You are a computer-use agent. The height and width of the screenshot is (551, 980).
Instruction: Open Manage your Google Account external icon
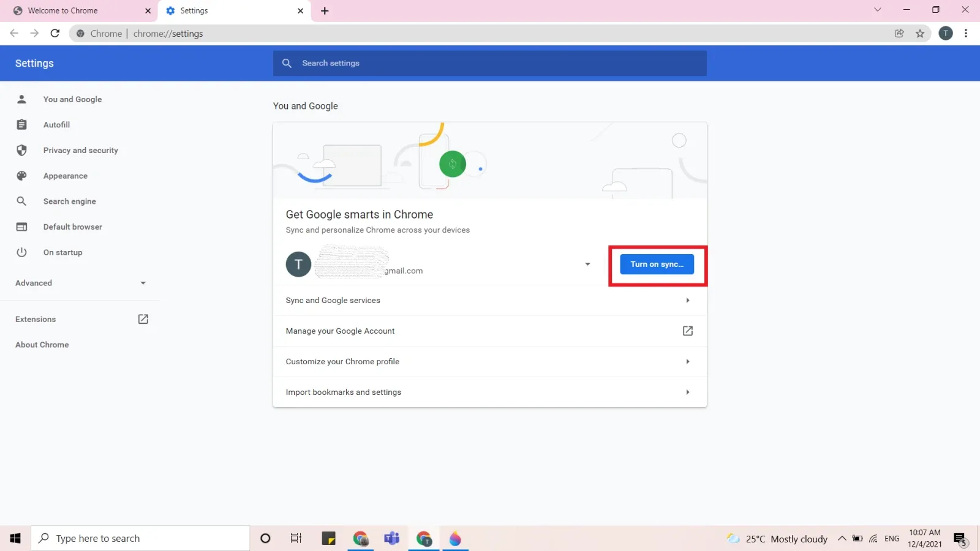click(x=688, y=331)
